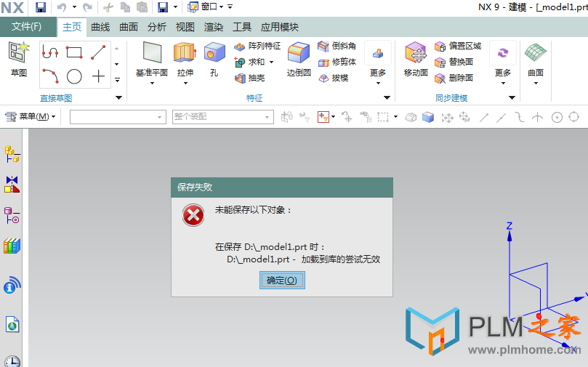588x367 pixels.
Task: Click the Surface (曲面) icon
Action: click(x=536, y=53)
